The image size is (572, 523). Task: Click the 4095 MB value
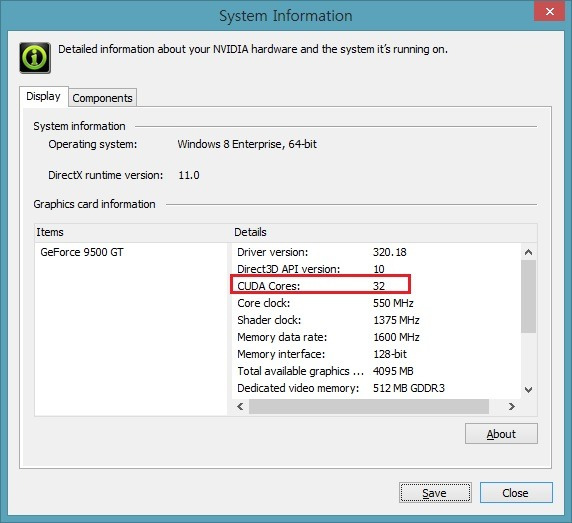click(393, 371)
